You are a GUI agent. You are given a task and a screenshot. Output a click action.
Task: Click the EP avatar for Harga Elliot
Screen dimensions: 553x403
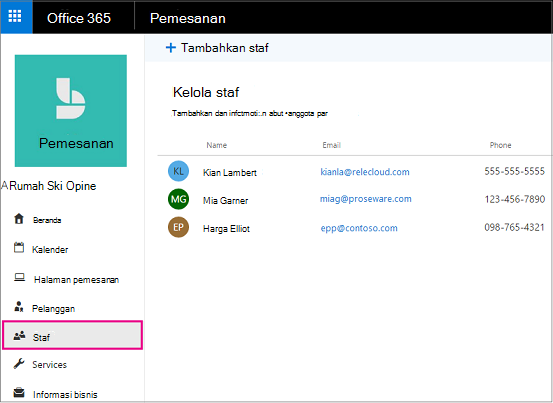pyautogui.click(x=178, y=227)
